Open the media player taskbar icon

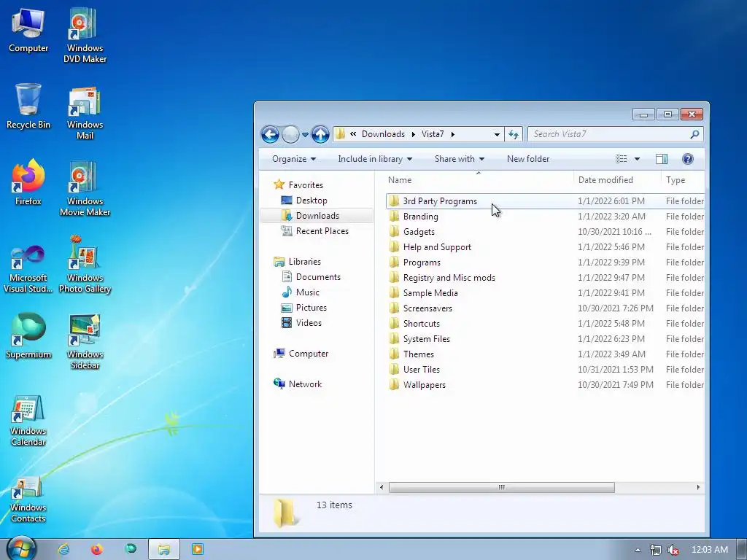(197, 550)
